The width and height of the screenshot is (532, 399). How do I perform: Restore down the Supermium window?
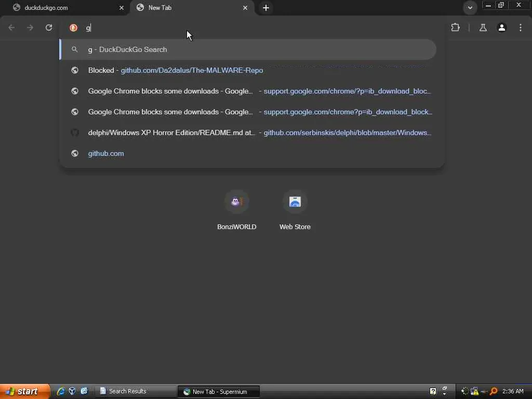pyautogui.click(x=501, y=5)
